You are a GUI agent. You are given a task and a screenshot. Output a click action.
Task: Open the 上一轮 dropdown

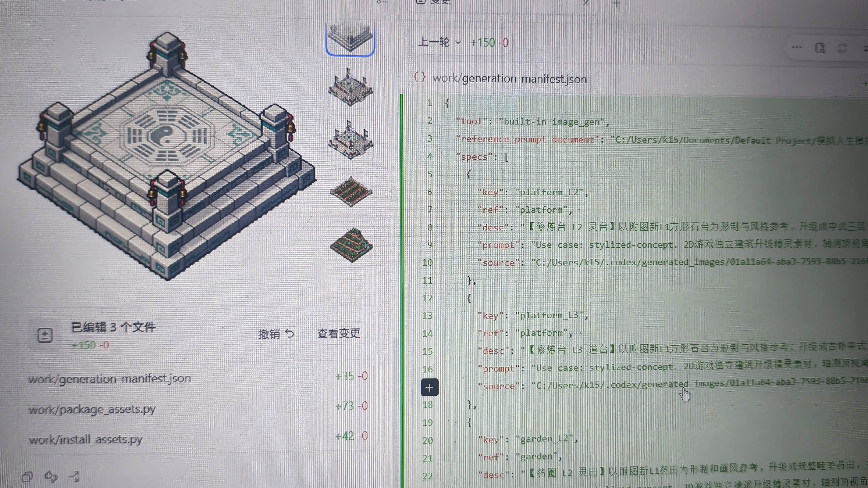point(439,42)
